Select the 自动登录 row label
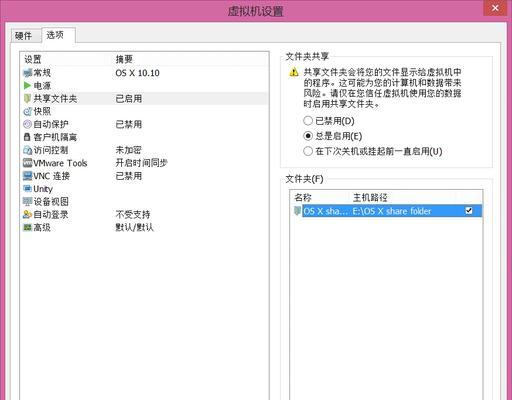Screen dimensions: 512x400 pos(51,214)
